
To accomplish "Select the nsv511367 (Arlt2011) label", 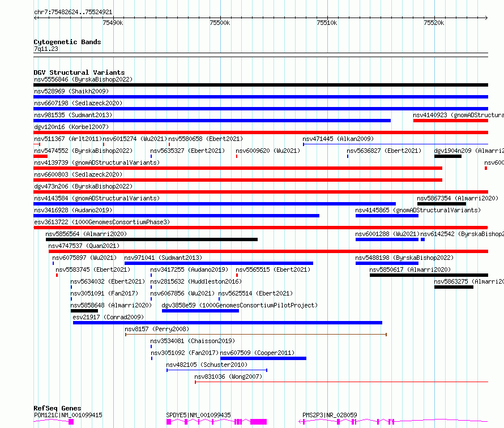I will (x=68, y=139).
